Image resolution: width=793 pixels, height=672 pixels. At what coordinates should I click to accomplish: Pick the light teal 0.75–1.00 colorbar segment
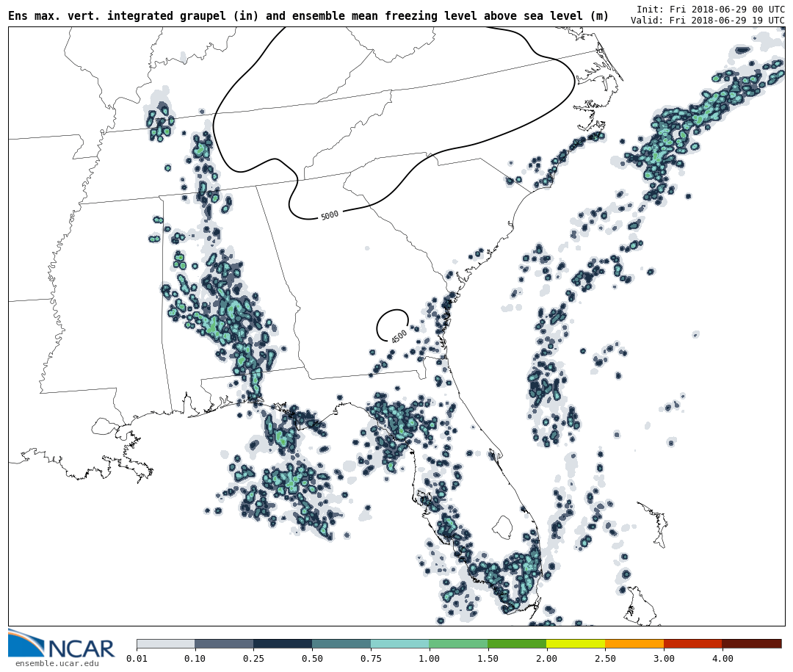pos(399,644)
